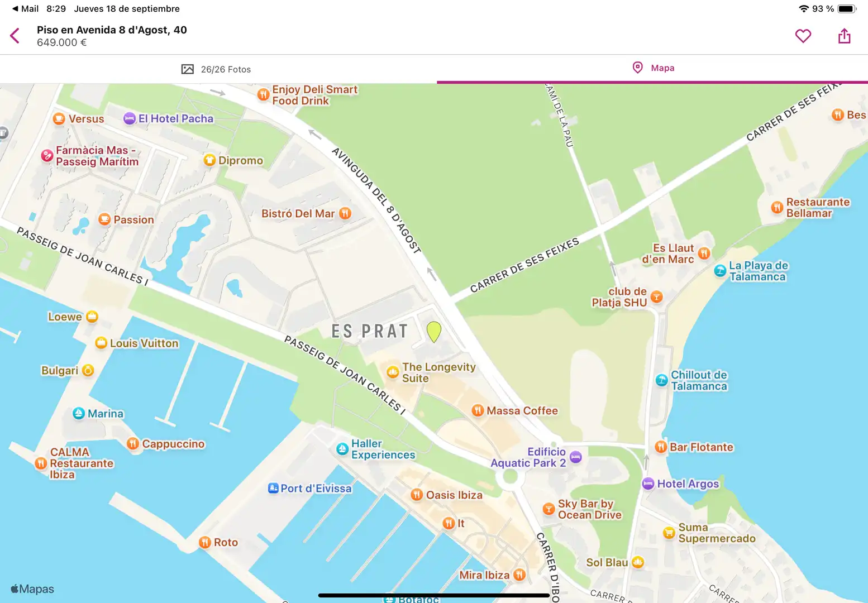Tap the Haller Experiences marker icon
Image resolution: width=868 pixels, height=603 pixels.
[342, 449]
